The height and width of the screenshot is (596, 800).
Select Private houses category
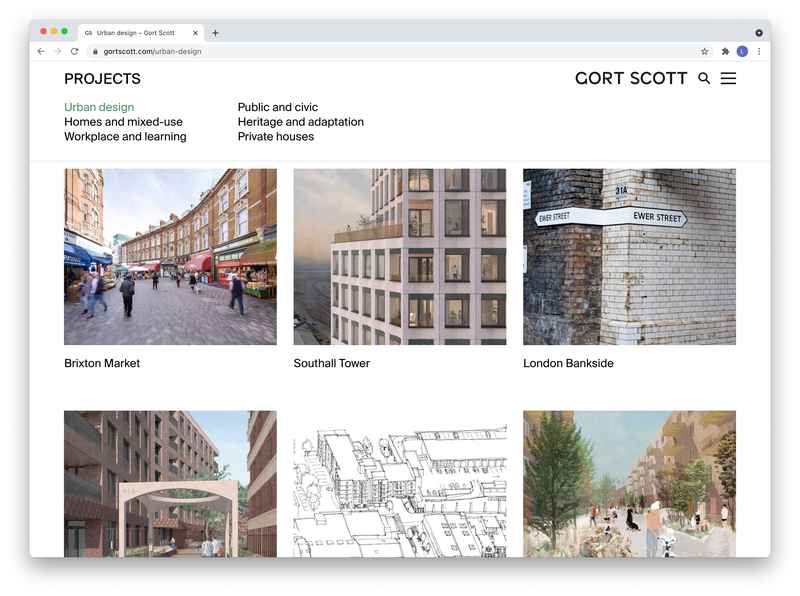pos(276,137)
